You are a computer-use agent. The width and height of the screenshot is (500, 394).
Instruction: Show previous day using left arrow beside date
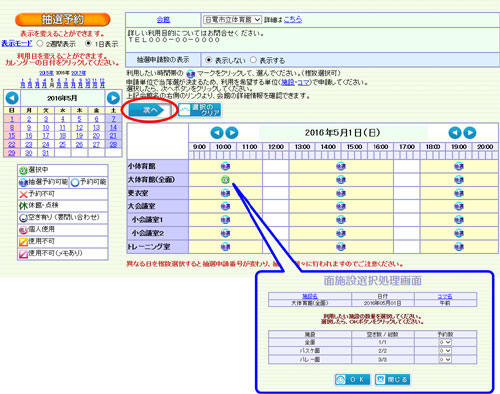[217, 133]
